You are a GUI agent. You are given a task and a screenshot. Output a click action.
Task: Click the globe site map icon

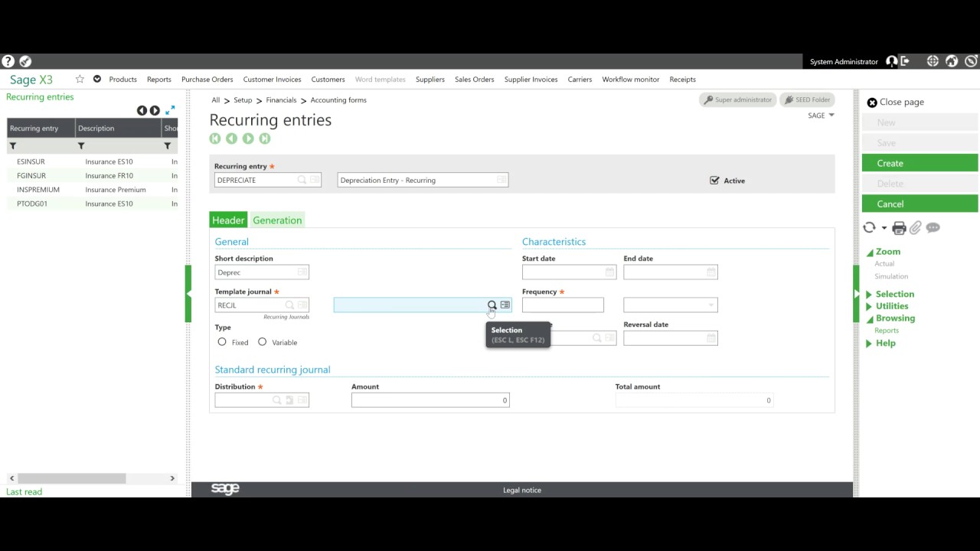[x=933, y=61]
